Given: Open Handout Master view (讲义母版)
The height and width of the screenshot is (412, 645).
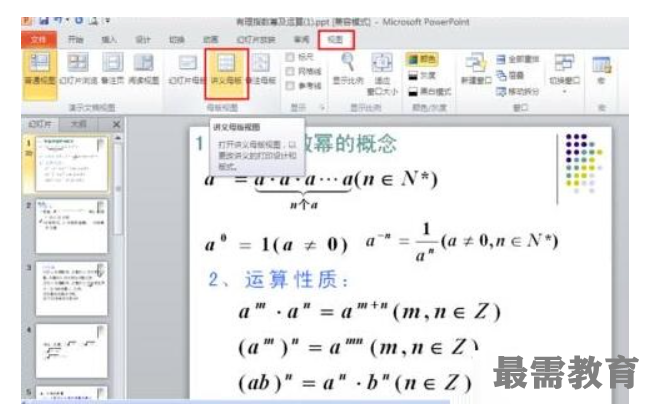Looking at the screenshot, I should pyautogui.click(x=226, y=74).
